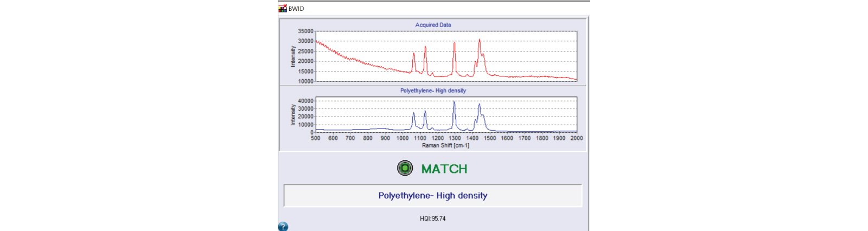Select the 'Polyethylene- High density' result field
868x231 pixels.
click(433, 196)
